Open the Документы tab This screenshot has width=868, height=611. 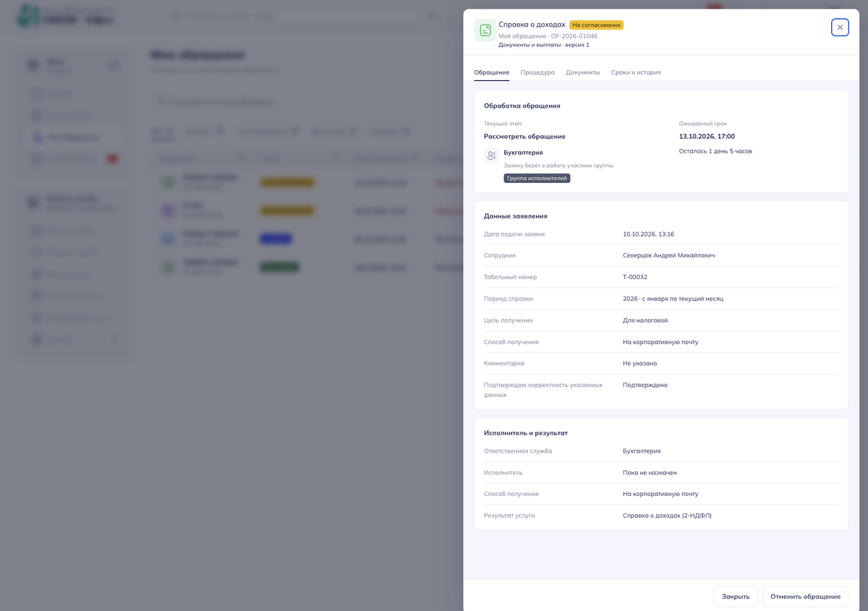coord(583,72)
